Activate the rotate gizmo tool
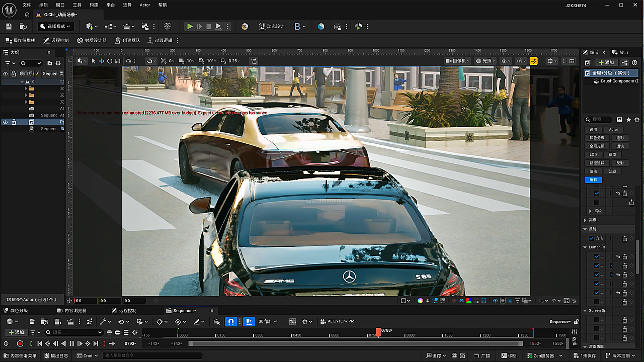The height and width of the screenshot is (362, 644). [x=110, y=61]
